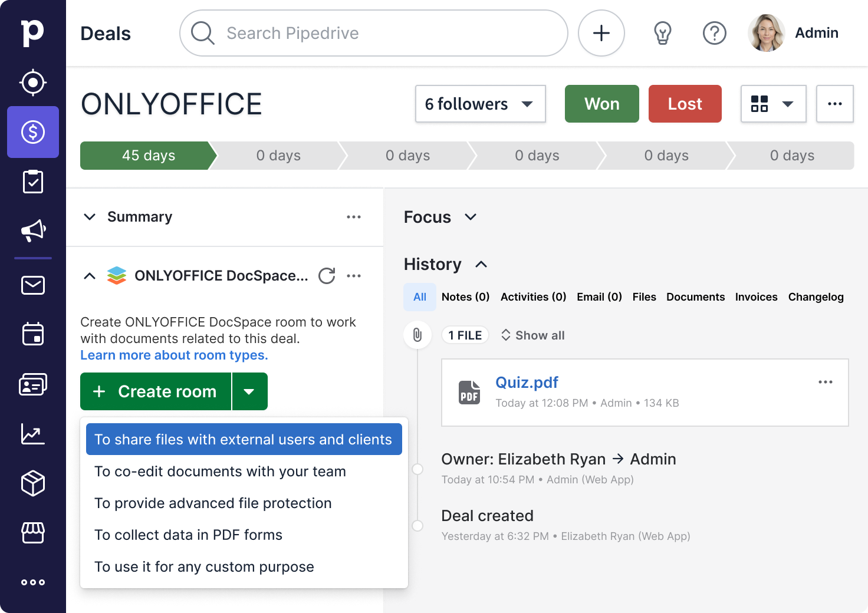Select the last pipeline stage (0 days)
The height and width of the screenshot is (613, 868).
(x=792, y=156)
